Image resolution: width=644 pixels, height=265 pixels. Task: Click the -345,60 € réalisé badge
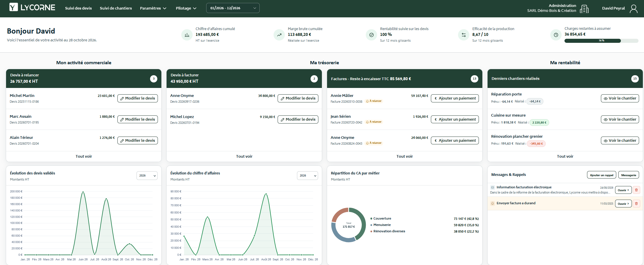[536, 144]
